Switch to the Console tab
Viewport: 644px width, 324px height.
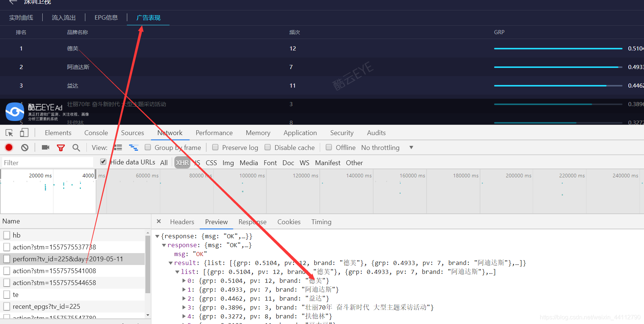click(x=96, y=133)
